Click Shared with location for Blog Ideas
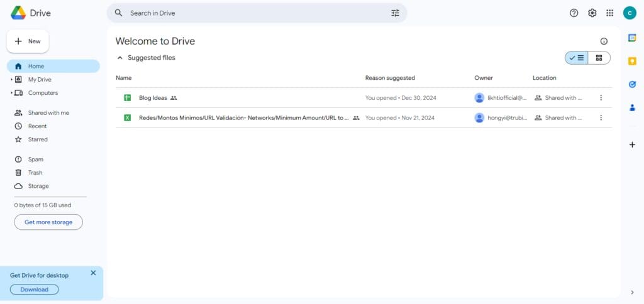The width and height of the screenshot is (644, 304). pos(558,98)
